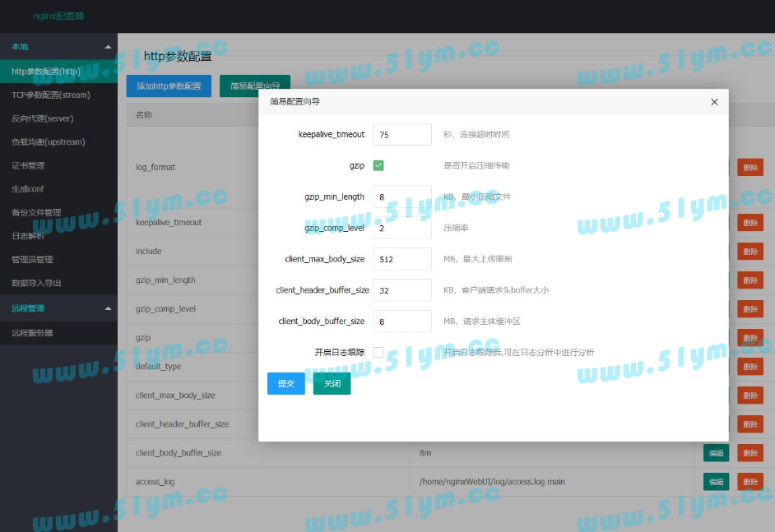775x532 pixels.
Task: Click 删除 for gzip_min_length row
Action: click(x=750, y=280)
